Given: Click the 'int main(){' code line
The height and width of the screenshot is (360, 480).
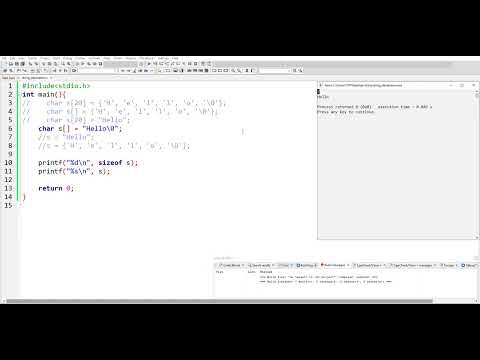Looking at the screenshot, I should (x=44, y=95).
